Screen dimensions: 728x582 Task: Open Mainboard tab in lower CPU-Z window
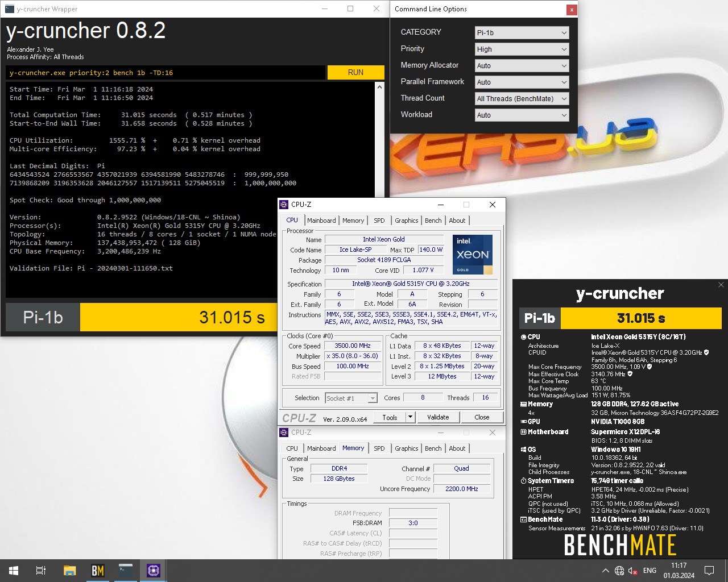point(321,448)
